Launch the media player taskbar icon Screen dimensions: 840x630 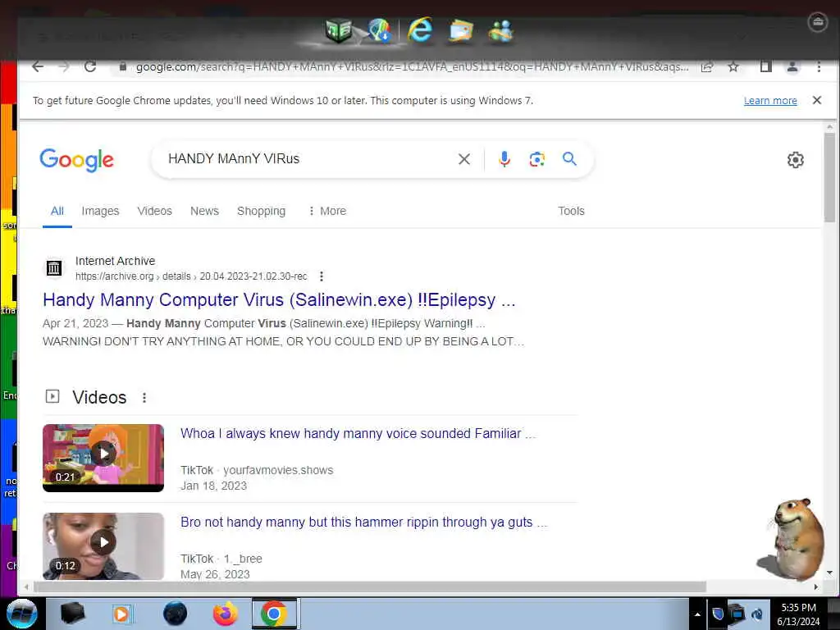click(121, 614)
